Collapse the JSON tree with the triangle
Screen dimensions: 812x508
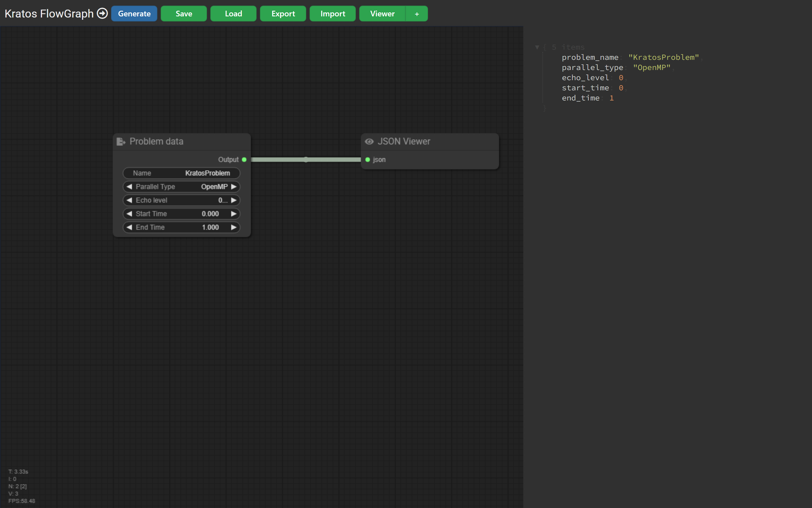click(537, 47)
